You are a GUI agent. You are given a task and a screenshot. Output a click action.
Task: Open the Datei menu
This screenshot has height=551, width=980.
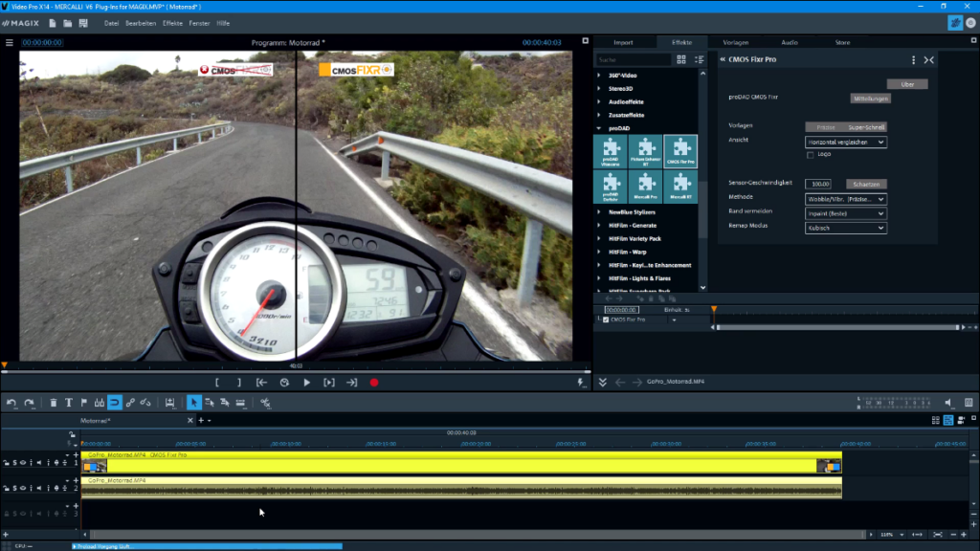pos(111,23)
